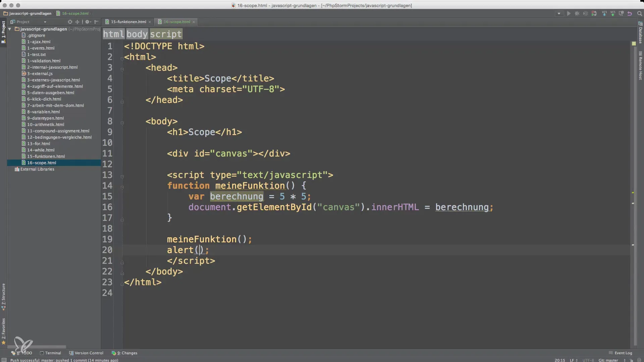
Task: Click javascript-grundlagen navigation bar crumb
Action: click(28, 13)
